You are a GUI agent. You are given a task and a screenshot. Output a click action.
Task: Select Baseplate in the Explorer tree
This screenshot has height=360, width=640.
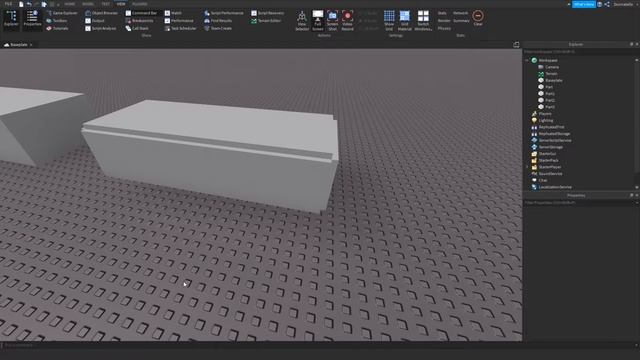(550, 80)
